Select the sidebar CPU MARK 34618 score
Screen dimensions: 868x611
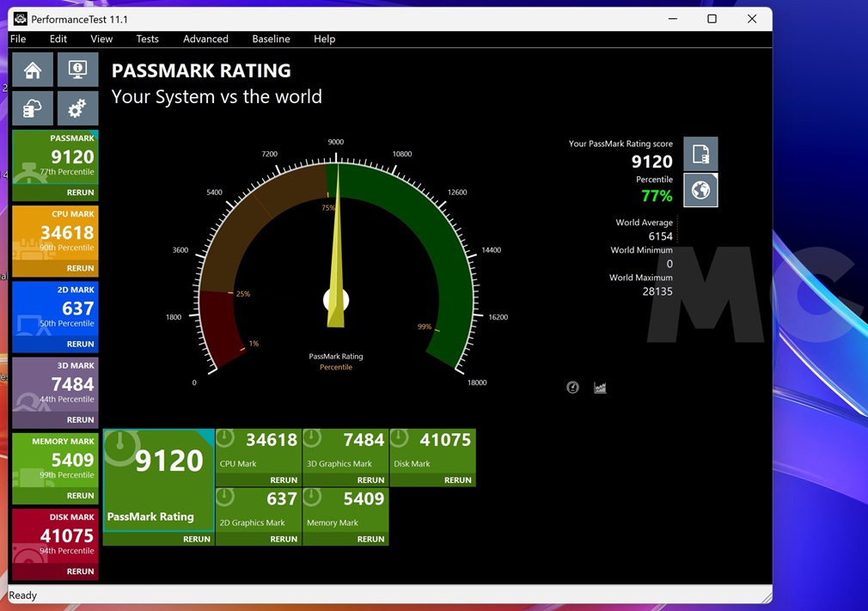pyautogui.click(x=67, y=232)
